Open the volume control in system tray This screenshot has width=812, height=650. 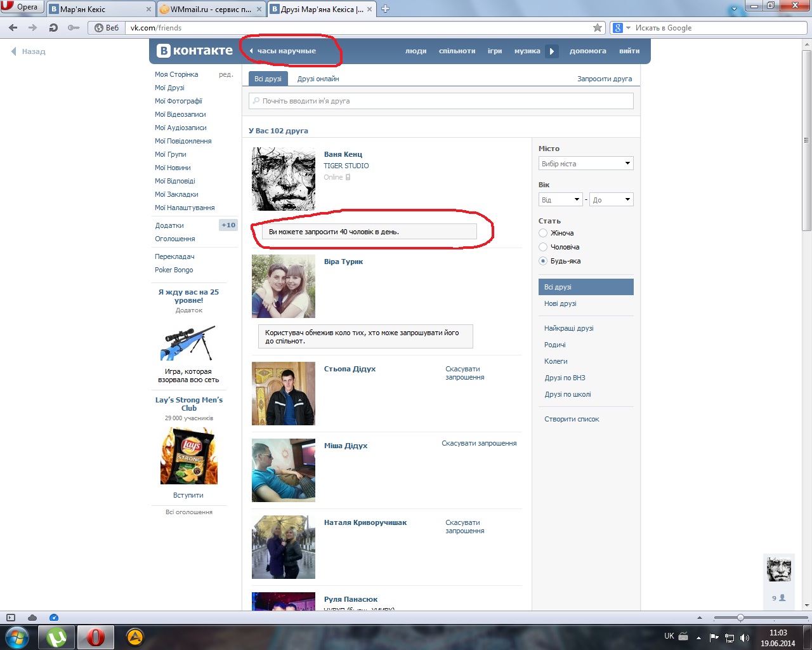(x=745, y=637)
